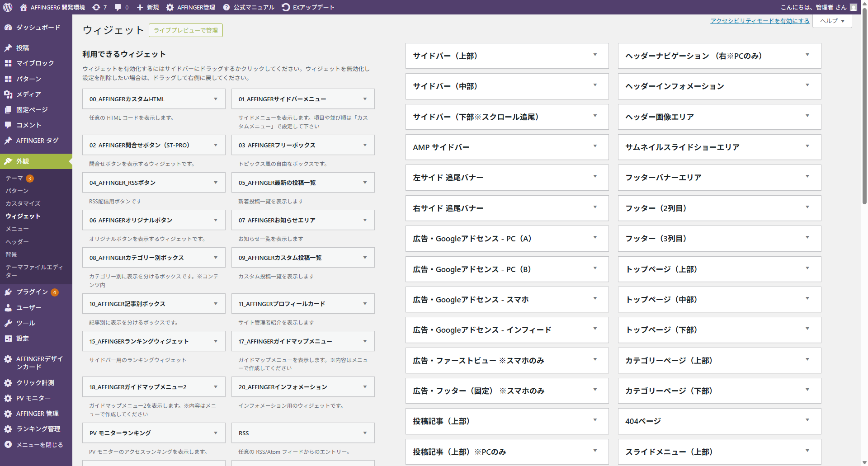Click the 投稿 pin icon
Viewport: 868px width, 466px height.
coord(8,48)
